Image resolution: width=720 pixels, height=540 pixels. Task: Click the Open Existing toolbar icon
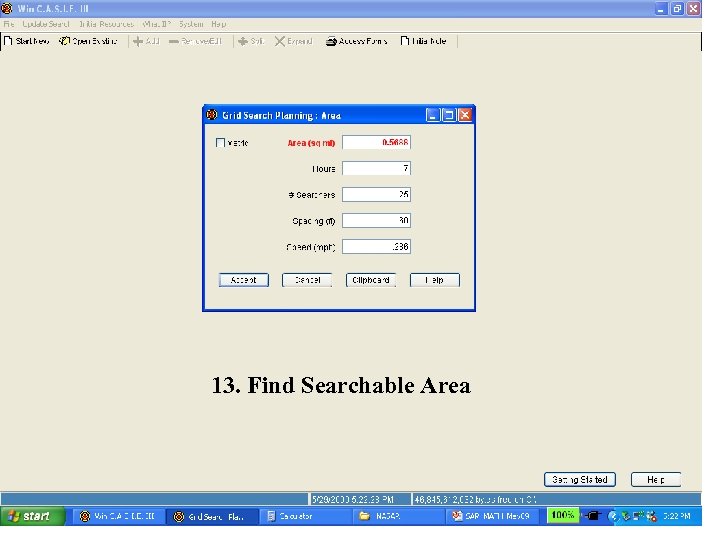64,41
